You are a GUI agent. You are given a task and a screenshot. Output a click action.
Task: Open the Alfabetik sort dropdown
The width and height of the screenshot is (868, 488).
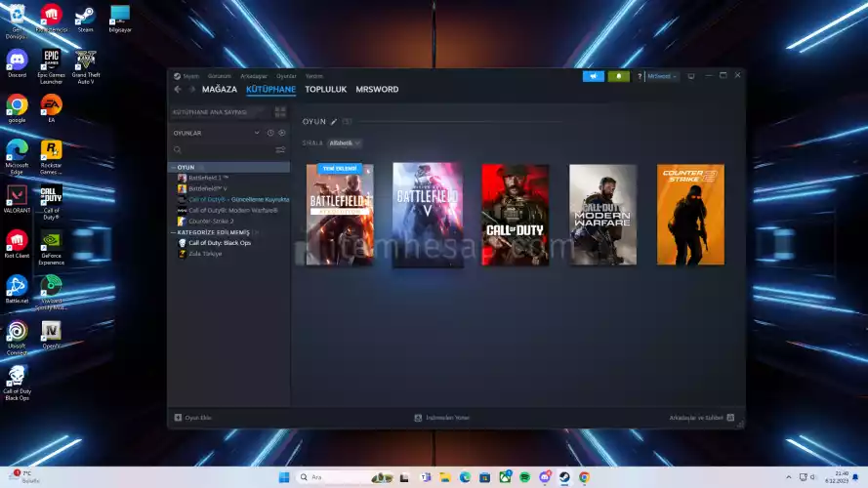pos(345,143)
